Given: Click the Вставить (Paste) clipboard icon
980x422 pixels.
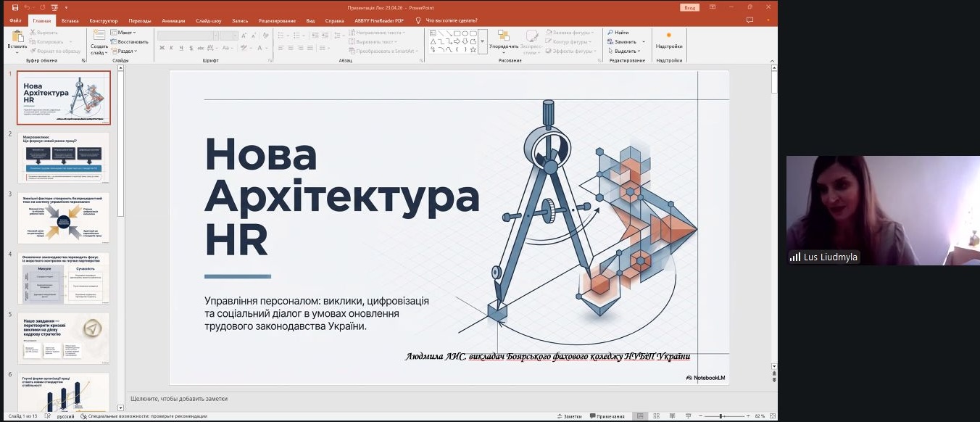Looking at the screenshot, I should pos(17,36).
